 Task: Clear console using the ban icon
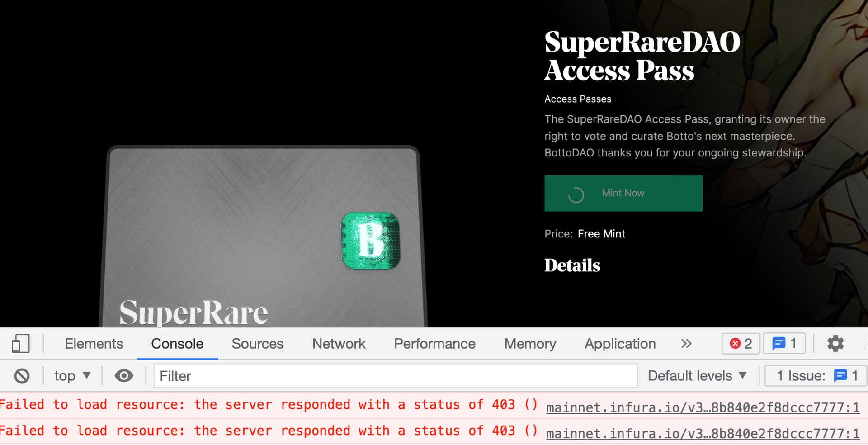[22, 376]
